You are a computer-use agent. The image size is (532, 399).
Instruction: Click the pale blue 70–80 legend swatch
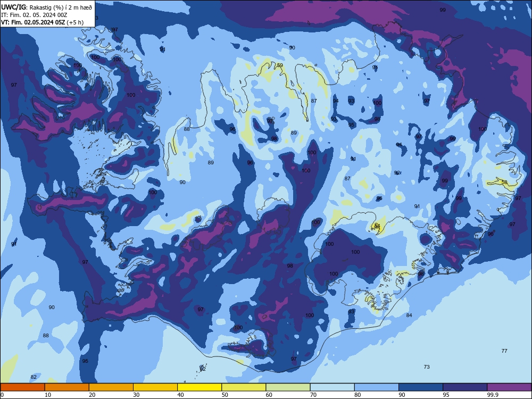click(332, 387)
